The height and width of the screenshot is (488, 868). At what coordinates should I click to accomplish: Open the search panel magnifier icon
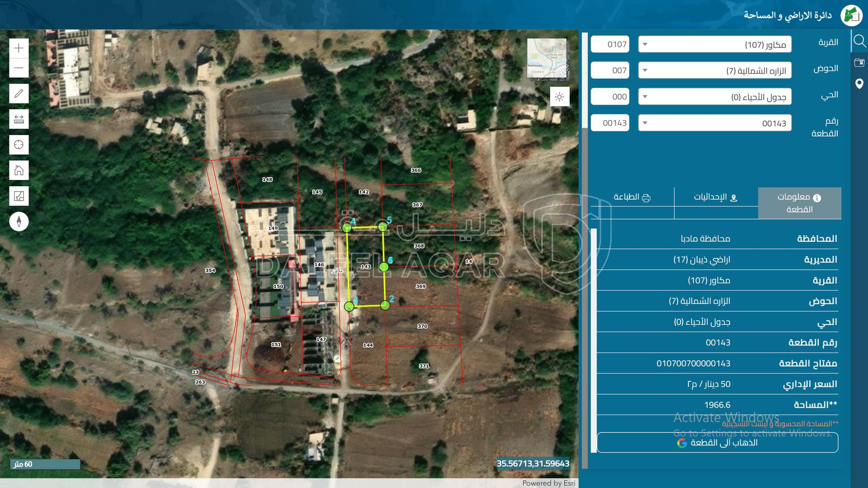pos(859,42)
